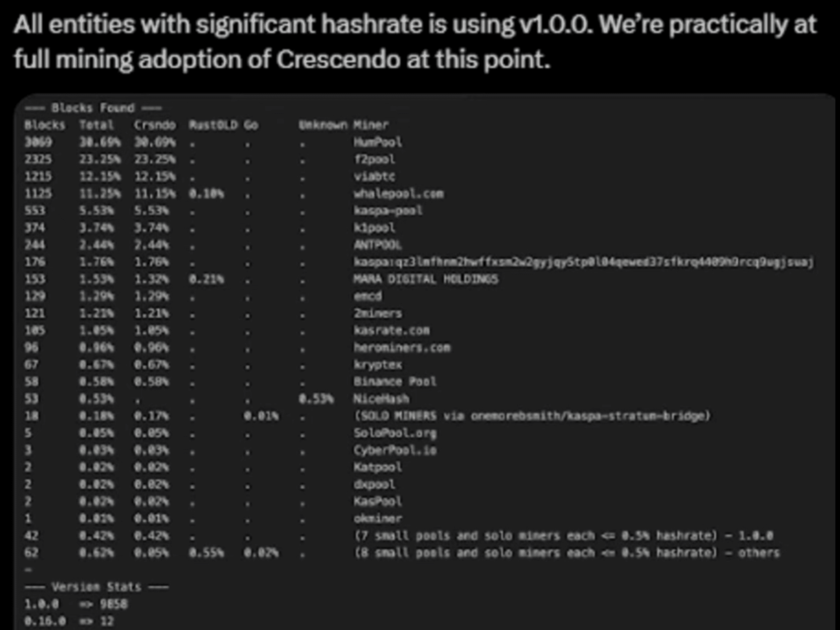Click the Crsndo column header

click(155, 125)
